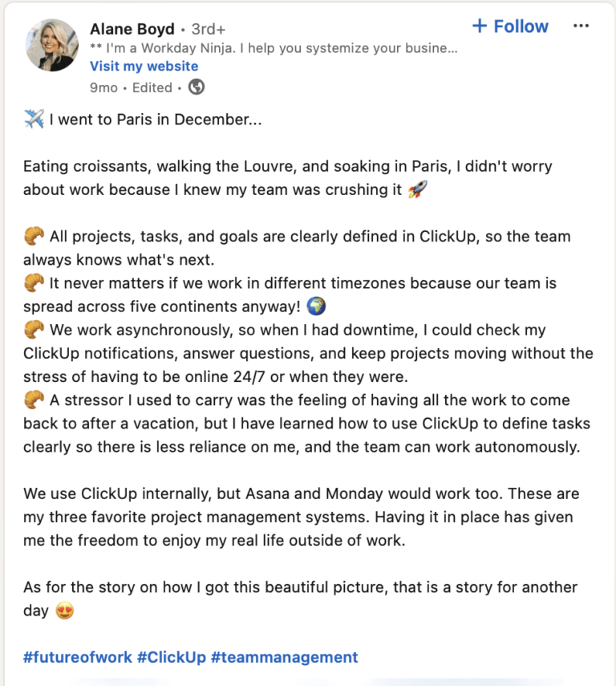Click the croissant emoji before A stressor

click(34, 400)
